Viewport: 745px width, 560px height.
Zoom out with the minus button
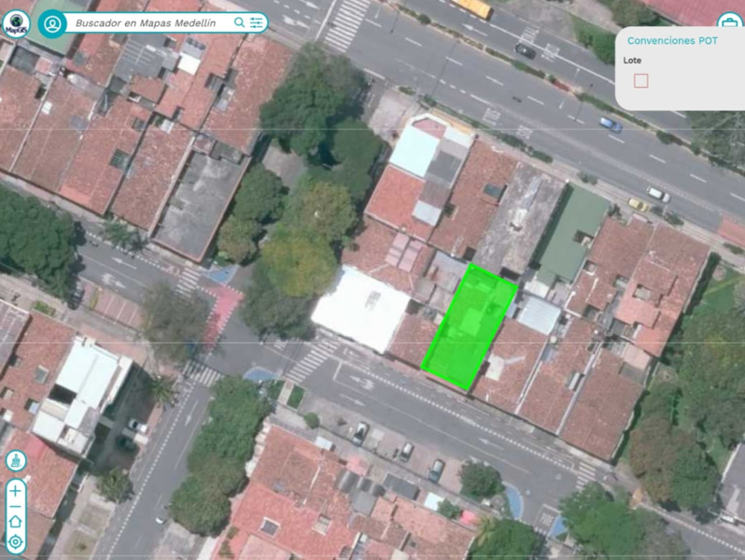pos(16,507)
